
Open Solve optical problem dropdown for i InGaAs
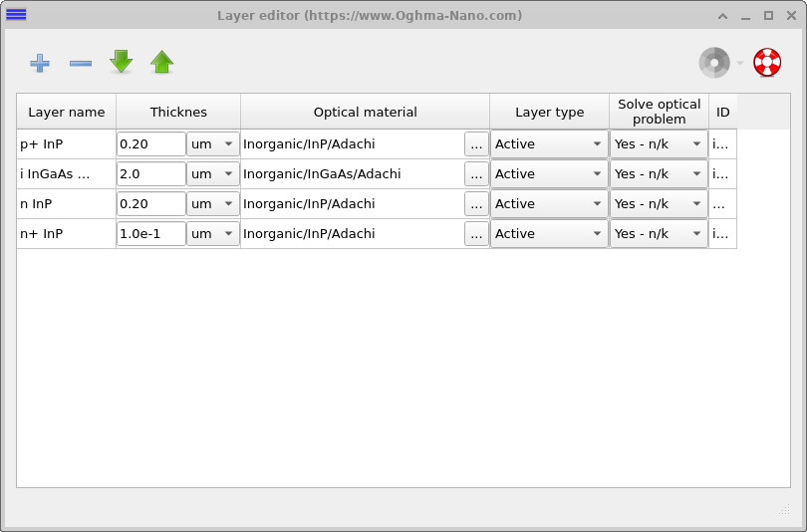click(x=659, y=174)
